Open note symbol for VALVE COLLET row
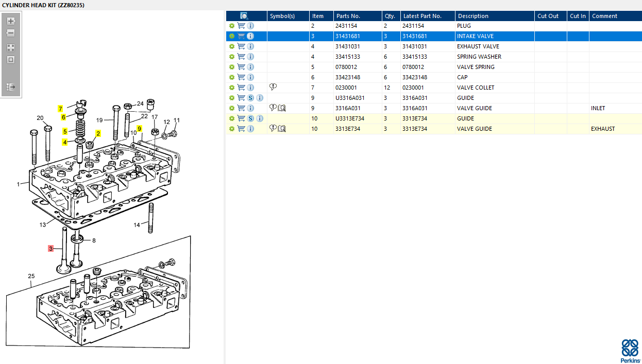Image resolution: width=642 pixels, height=364 pixels. pos(273,87)
